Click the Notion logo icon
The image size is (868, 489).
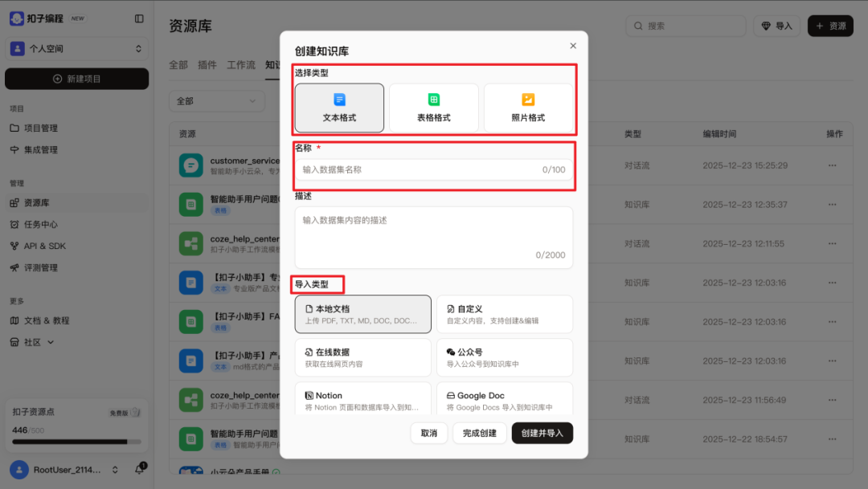[309, 396]
